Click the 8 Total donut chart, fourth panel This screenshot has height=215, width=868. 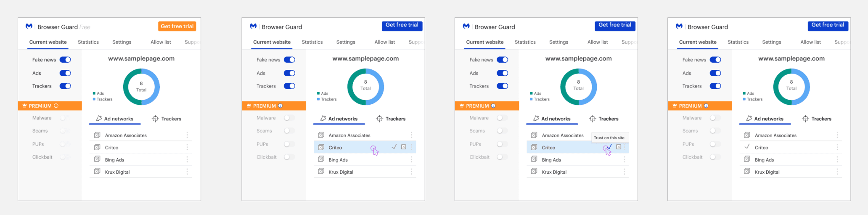click(x=791, y=87)
